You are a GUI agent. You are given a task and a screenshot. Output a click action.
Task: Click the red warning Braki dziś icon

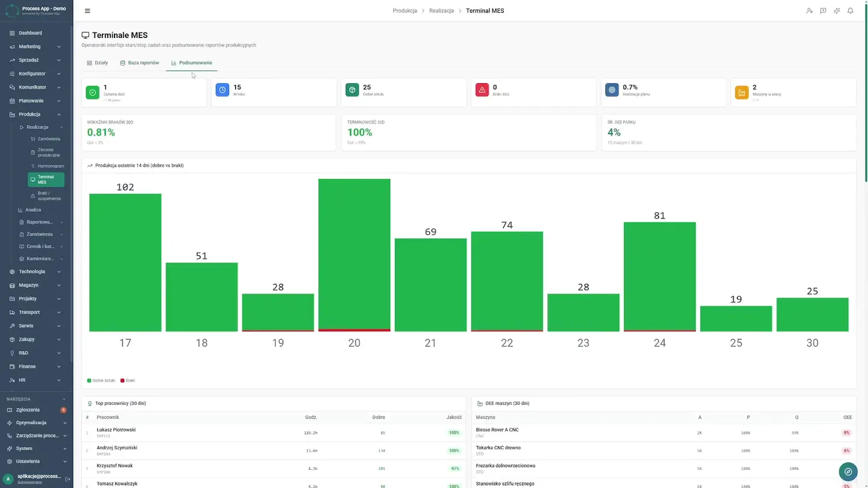482,90
